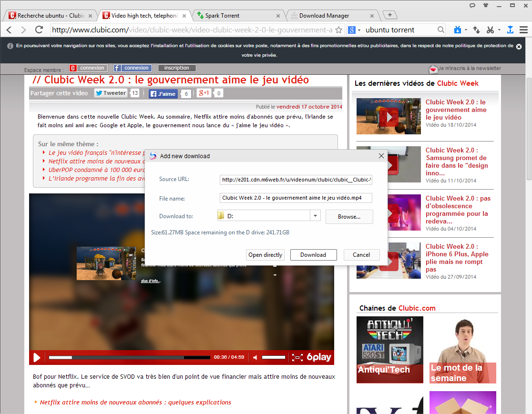Open the Download to folder dropdown
Screen dimensions: 532x414
click(315, 216)
